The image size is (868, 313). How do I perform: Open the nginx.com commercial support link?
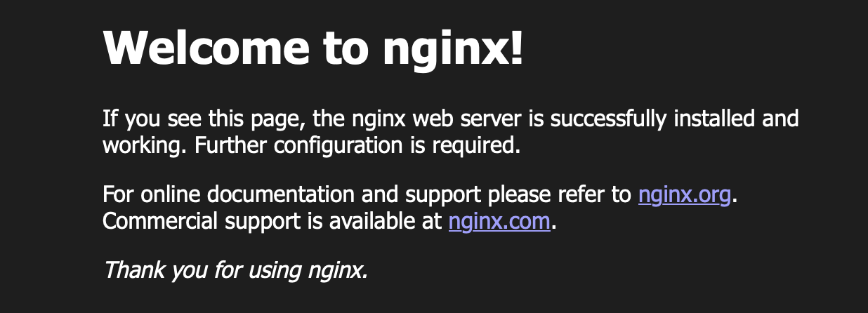[499, 222]
